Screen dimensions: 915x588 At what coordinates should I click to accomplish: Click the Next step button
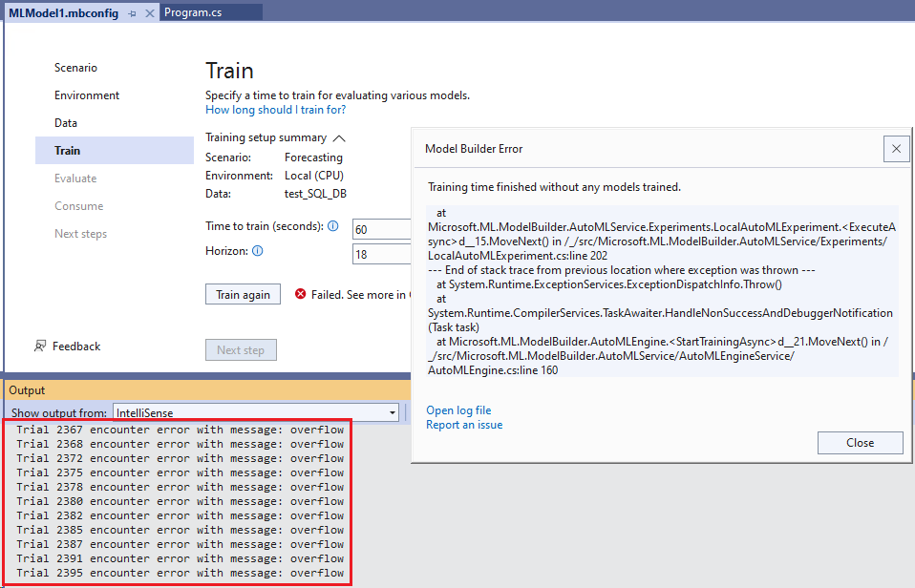coord(241,350)
